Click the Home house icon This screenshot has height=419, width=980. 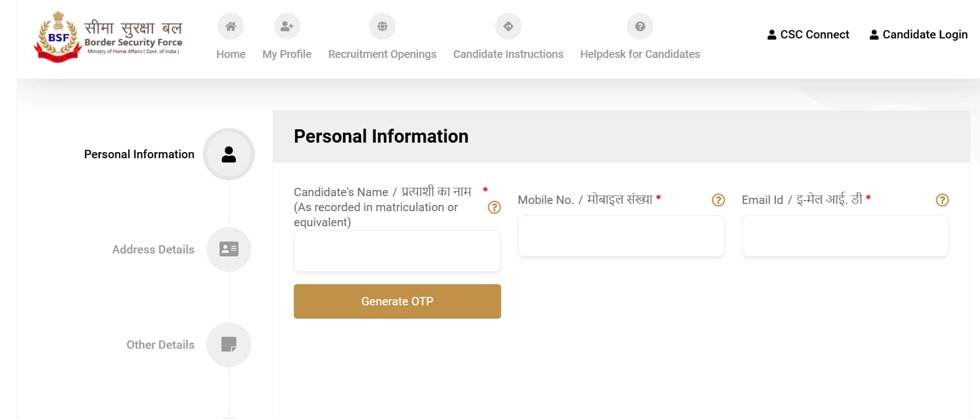[x=231, y=26]
